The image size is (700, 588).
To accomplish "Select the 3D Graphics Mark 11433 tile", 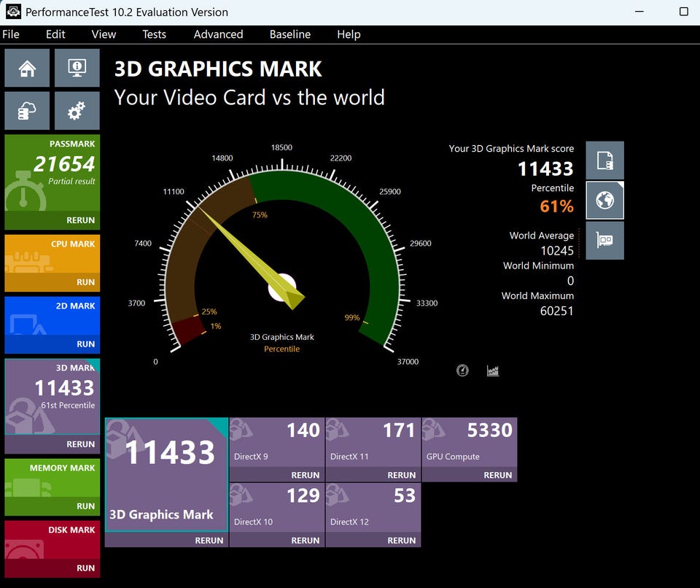I will click(166, 475).
